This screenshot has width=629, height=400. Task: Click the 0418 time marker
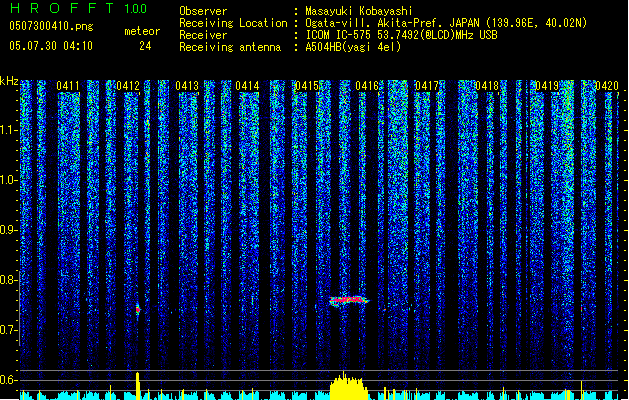click(487, 86)
